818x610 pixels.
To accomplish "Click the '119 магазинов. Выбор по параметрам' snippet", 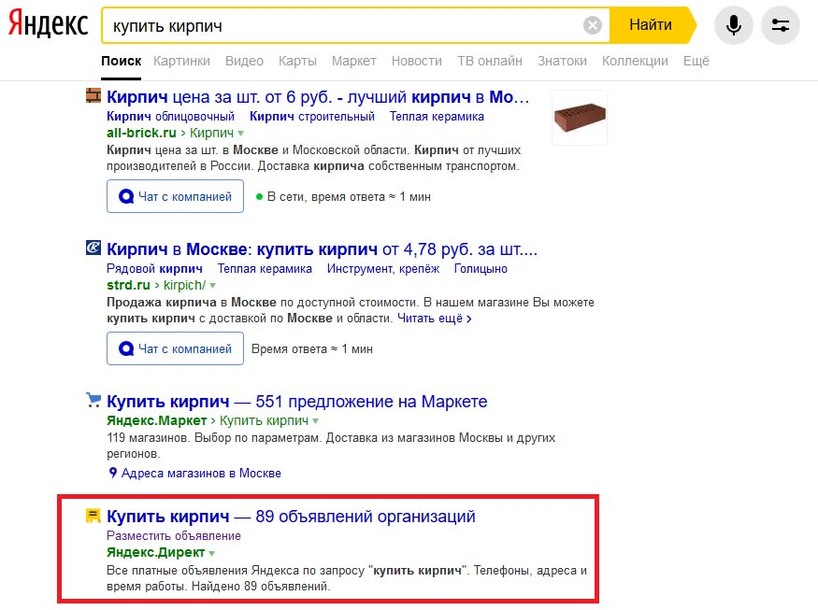I will click(x=214, y=438).
